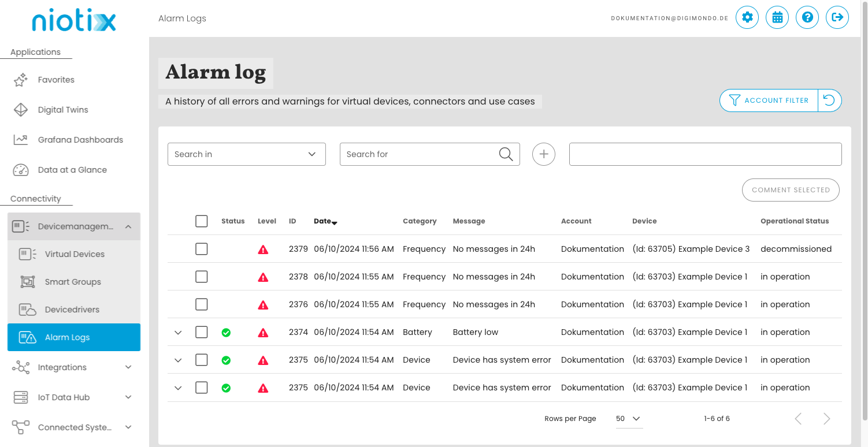Open the Rows per Page dropdown
Image resolution: width=868 pixels, height=447 pixels.
pos(628,418)
